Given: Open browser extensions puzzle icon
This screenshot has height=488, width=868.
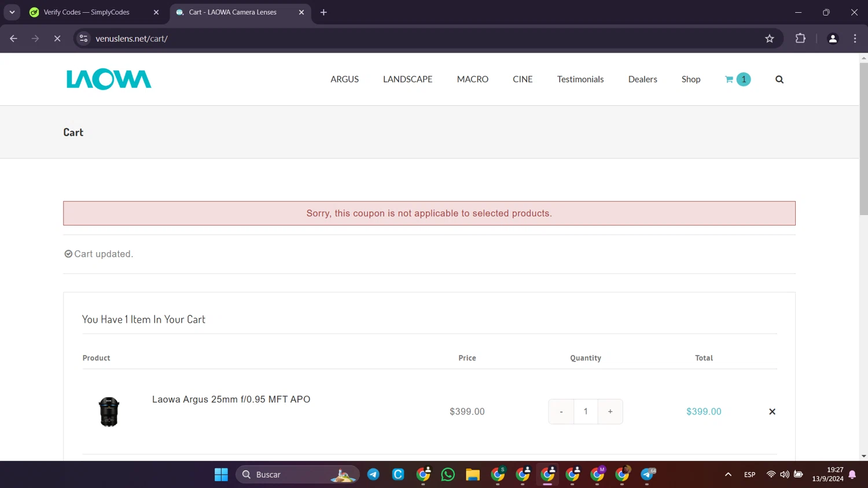Looking at the screenshot, I should [800, 39].
